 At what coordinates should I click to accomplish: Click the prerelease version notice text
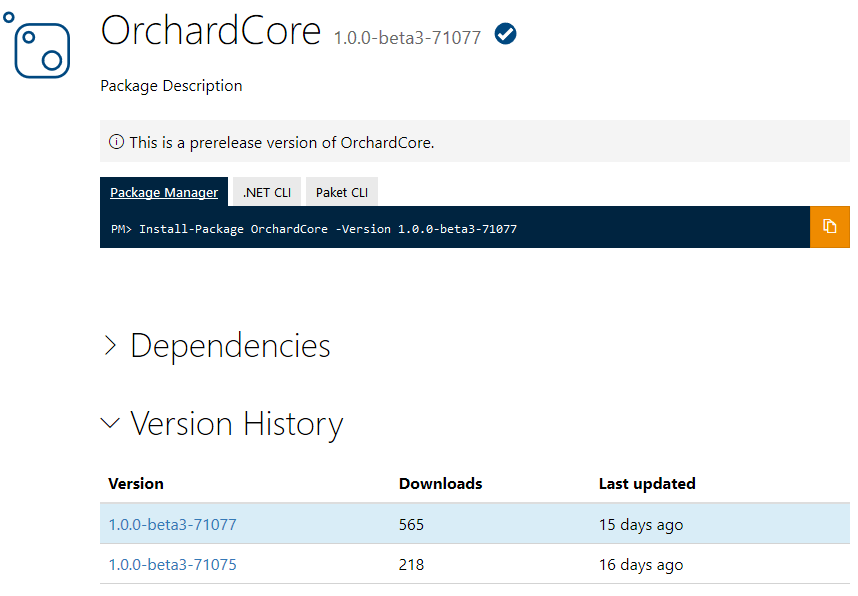282,143
